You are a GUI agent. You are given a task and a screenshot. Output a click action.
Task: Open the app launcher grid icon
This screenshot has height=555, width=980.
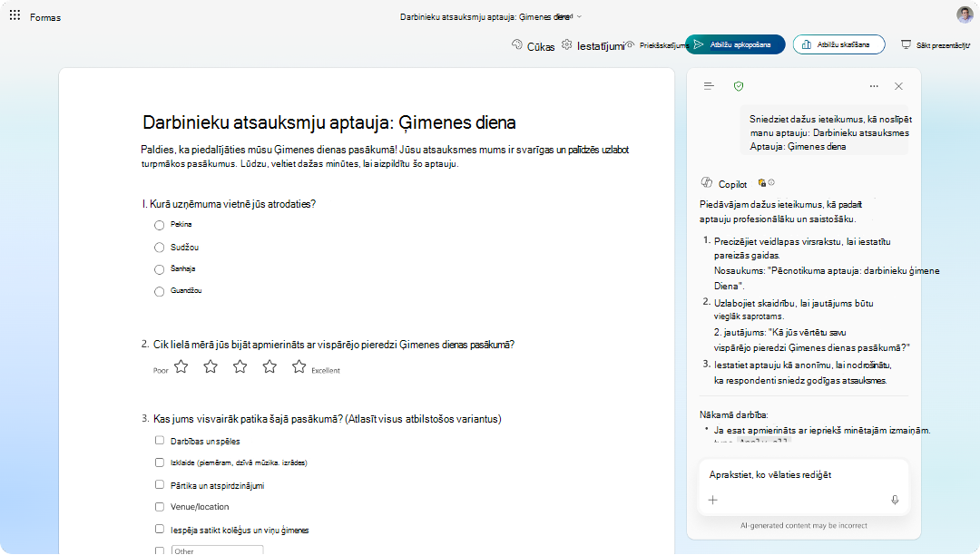click(x=15, y=15)
